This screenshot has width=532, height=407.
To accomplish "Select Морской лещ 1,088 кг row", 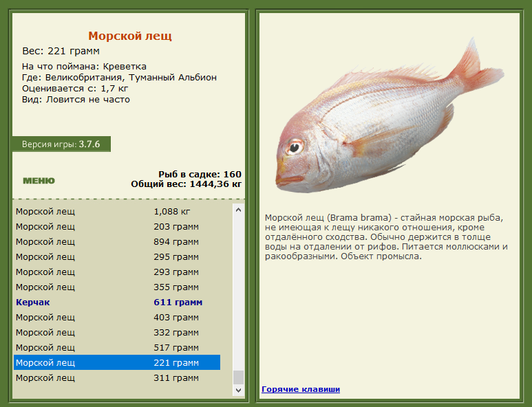I will click(117, 212).
